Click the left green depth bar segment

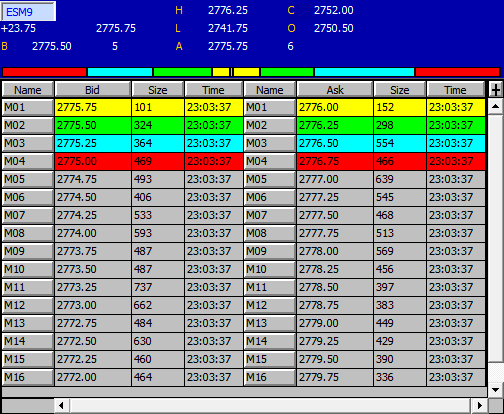pos(182,72)
